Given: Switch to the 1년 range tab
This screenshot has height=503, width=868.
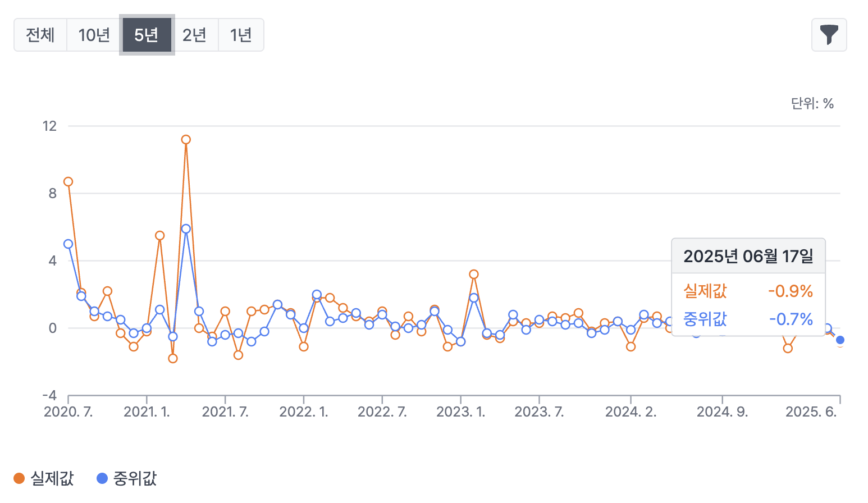Looking at the screenshot, I should (241, 35).
